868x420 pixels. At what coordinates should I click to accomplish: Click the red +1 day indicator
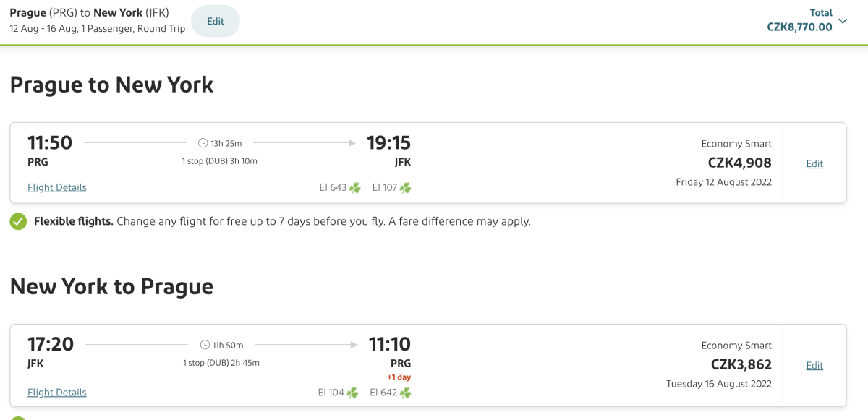tap(399, 377)
